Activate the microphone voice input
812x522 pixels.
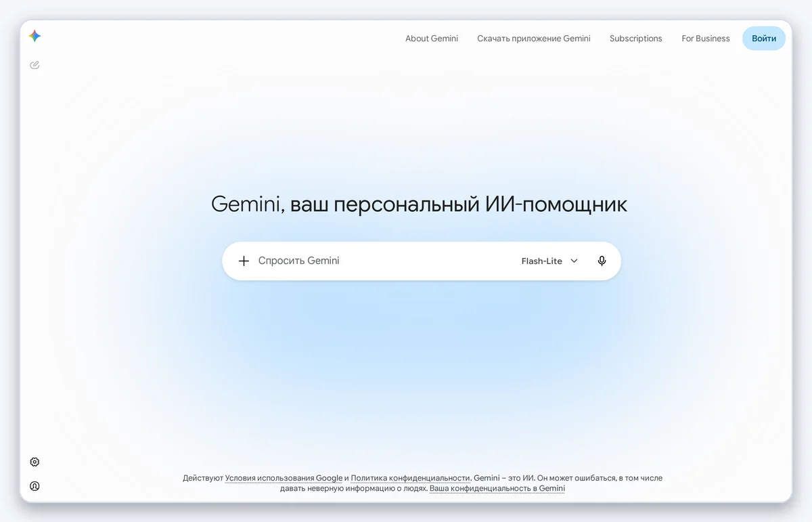[602, 261]
